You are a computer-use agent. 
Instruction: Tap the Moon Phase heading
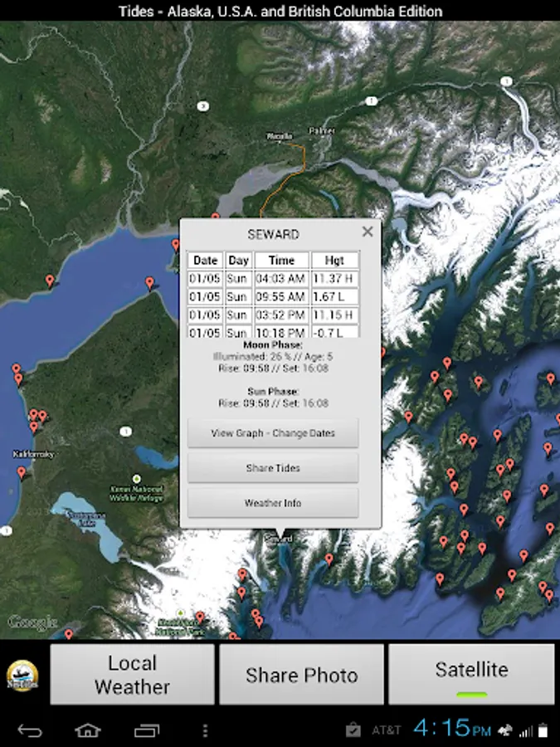273,344
